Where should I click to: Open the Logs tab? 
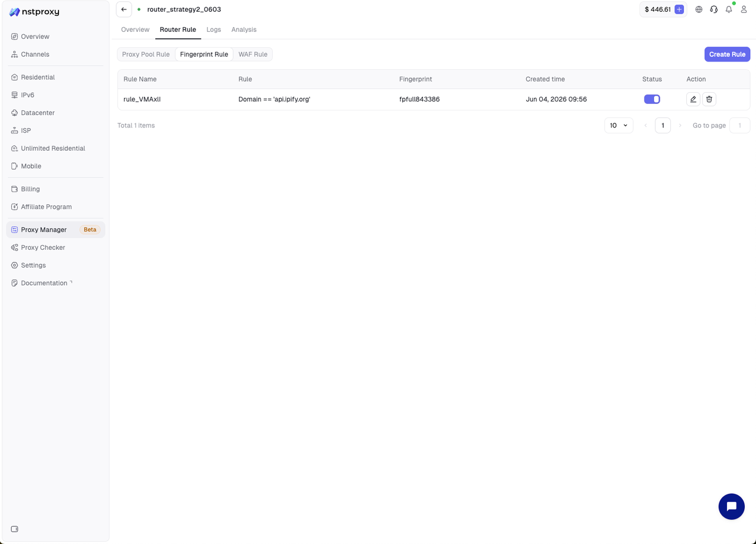214,30
